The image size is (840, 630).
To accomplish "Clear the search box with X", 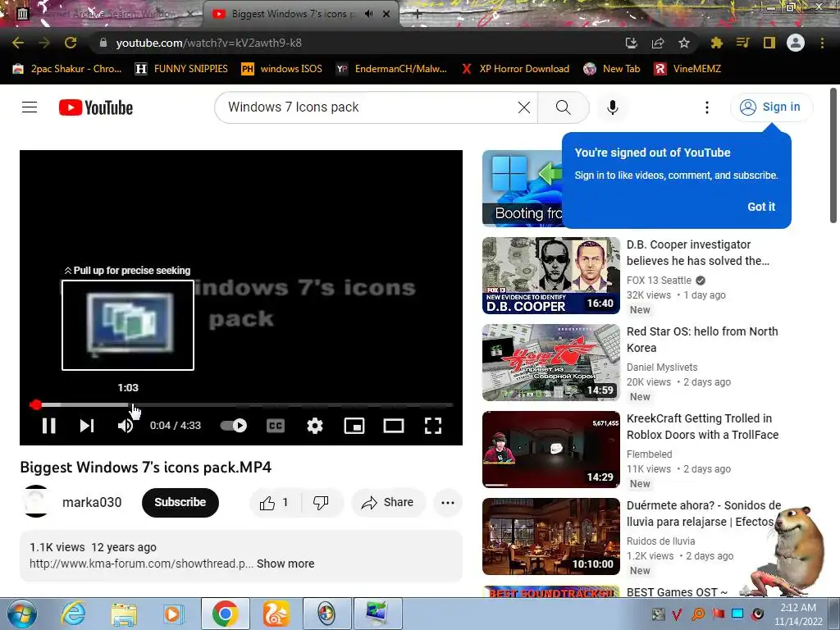I will pyautogui.click(x=524, y=107).
